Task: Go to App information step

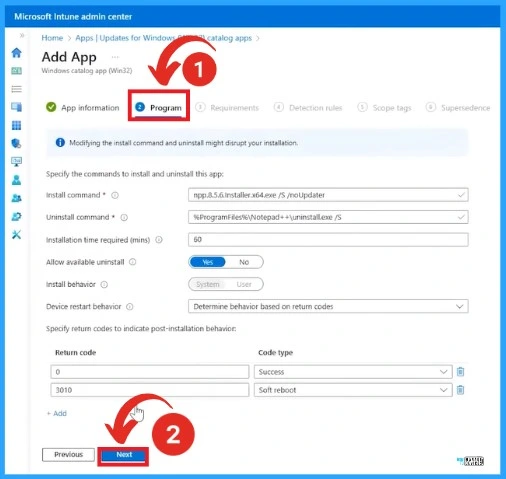Action: (x=83, y=108)
